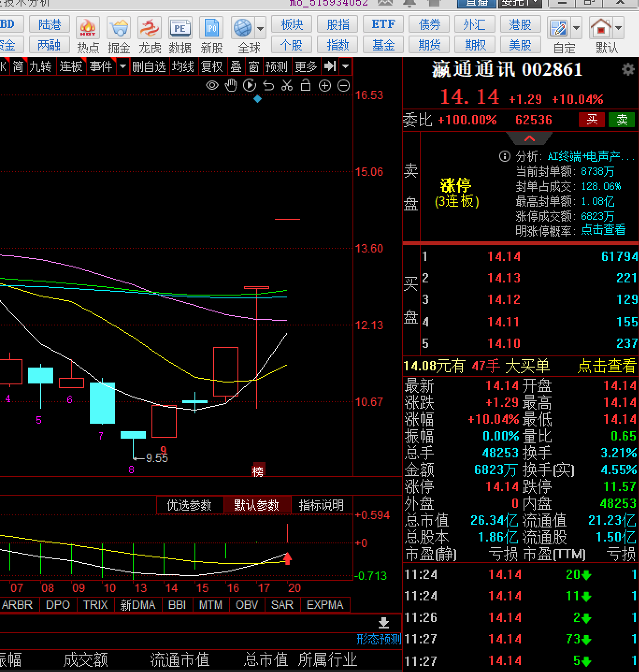
Task: Switch to the MTM indicator tab
Action: 210,605
